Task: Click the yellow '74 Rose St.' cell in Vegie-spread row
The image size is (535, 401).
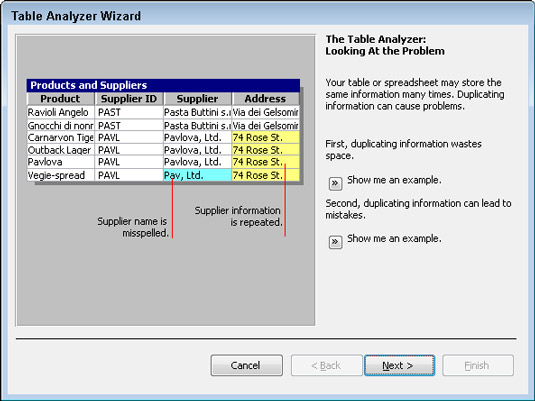Action: (x=265, y=175)
